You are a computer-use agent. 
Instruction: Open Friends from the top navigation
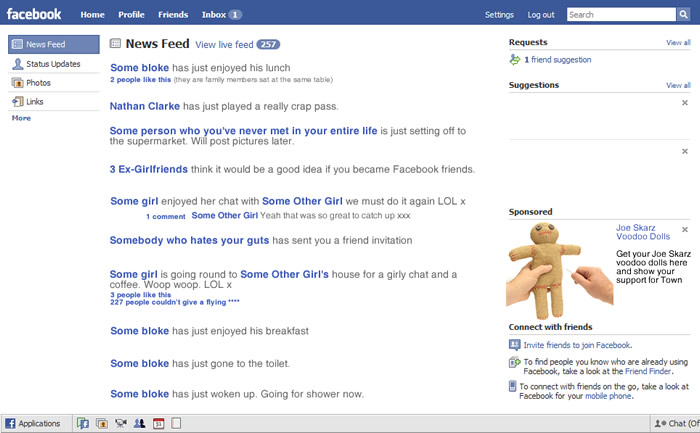[173, 15]
